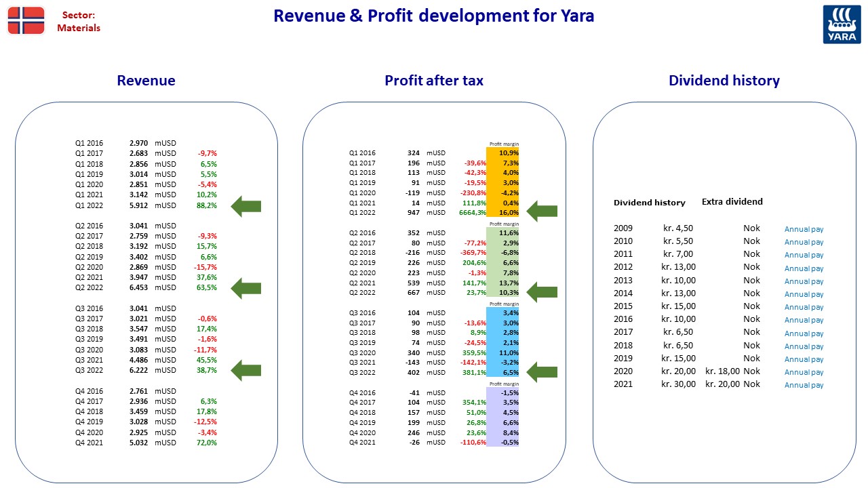Open the 2020 Annual pay link
The height and width of the screenshot is (488, 868).
[804, 372]
